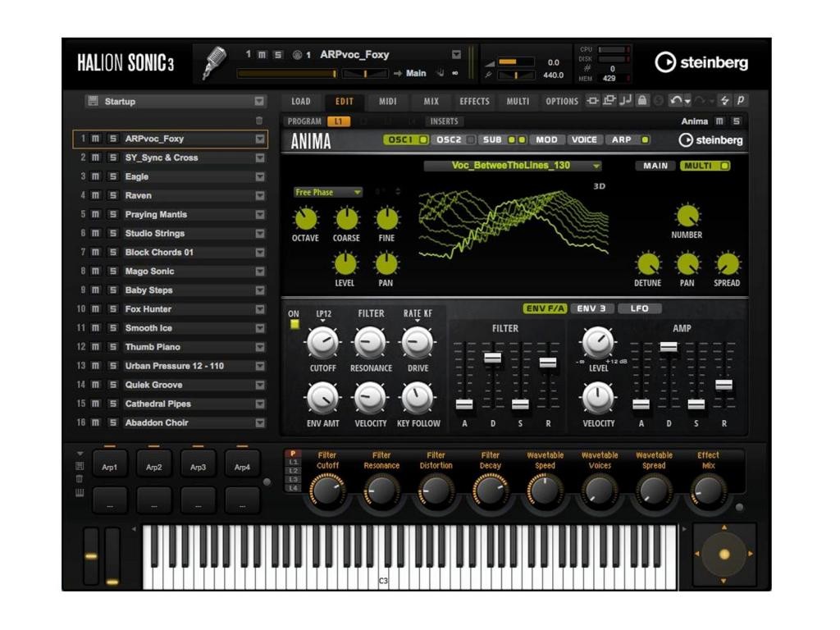Image resolution: width=840 pixels, height=630 pixels.
Task: Open the OPTIONS tab
Action: pyautogui.click(x=562, y=101)
